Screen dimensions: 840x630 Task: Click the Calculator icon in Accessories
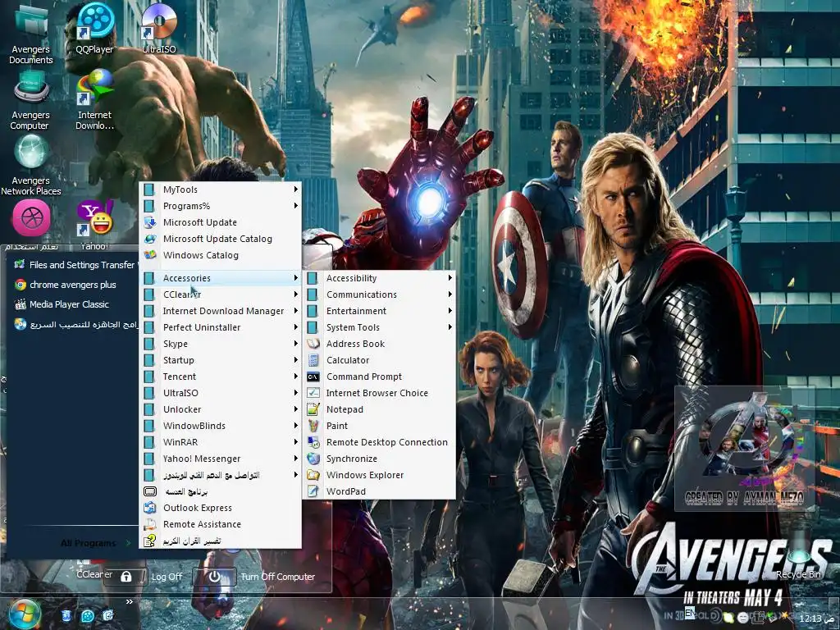click(313, 360)
